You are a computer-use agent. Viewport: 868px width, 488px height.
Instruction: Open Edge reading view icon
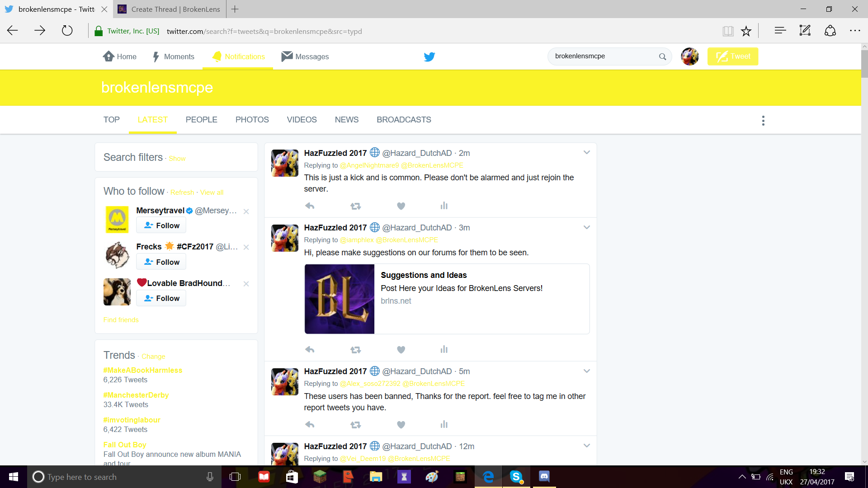click(728, 31)
